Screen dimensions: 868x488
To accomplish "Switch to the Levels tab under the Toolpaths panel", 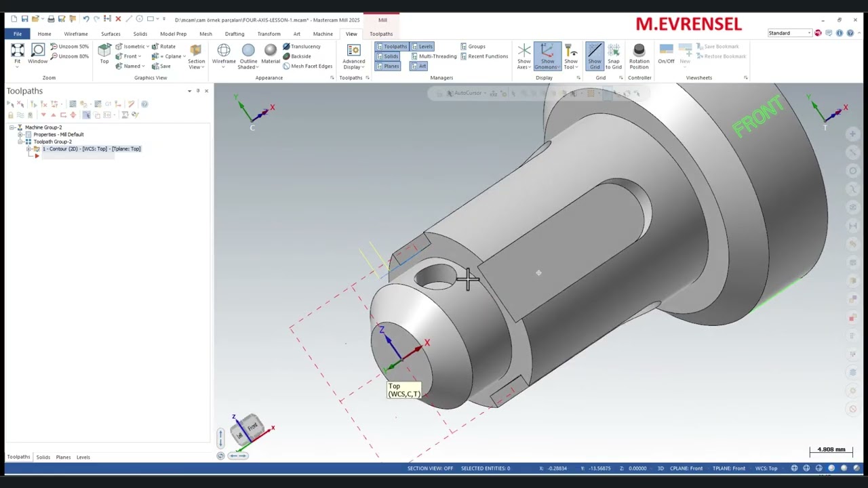I will [x=83, y=457].
